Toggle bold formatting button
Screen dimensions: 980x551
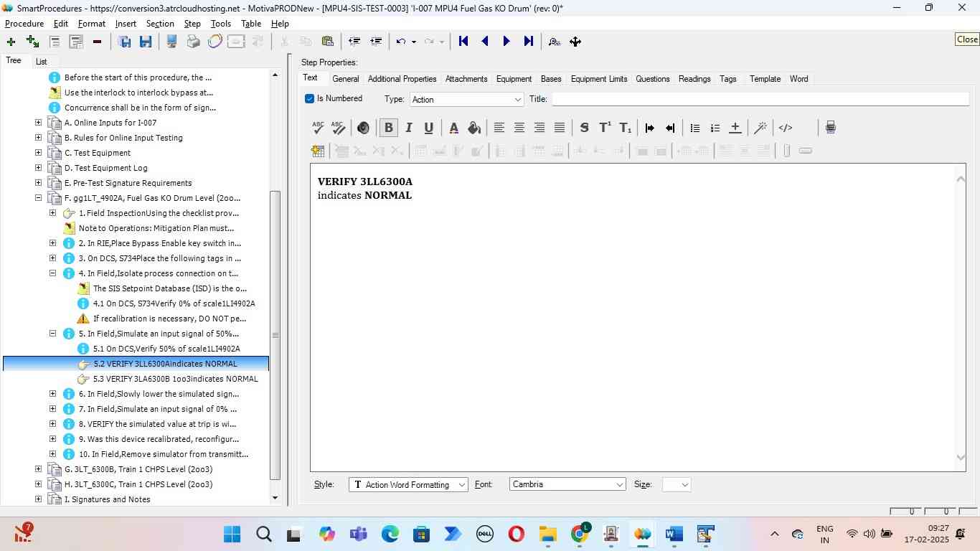click(388, 128)
